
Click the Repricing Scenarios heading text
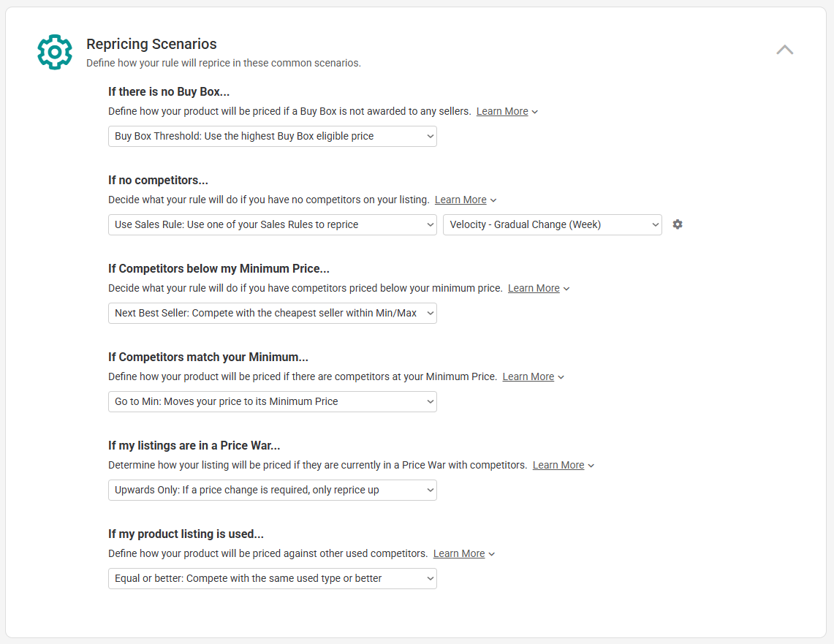pyautogui.click(x=151, y=44)
